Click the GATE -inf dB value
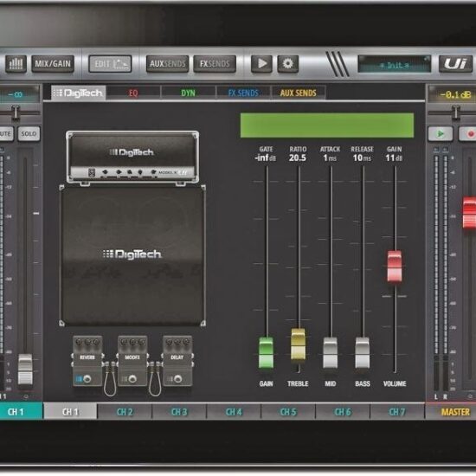 [x=266, y=158]
